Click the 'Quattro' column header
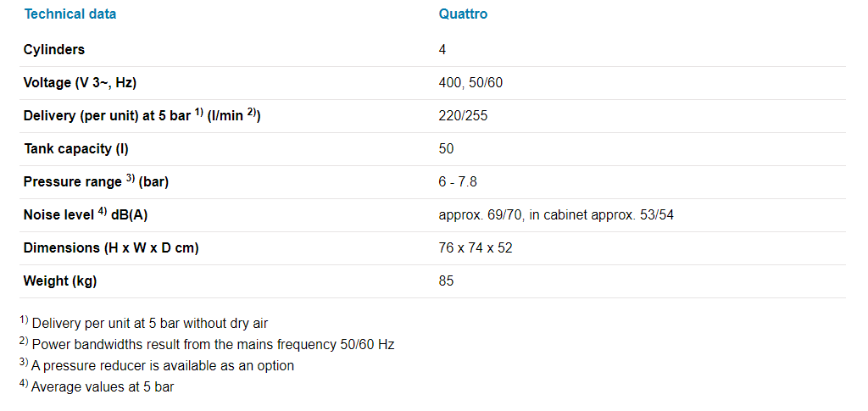This screenshot has height=411, width=868. 463,14
